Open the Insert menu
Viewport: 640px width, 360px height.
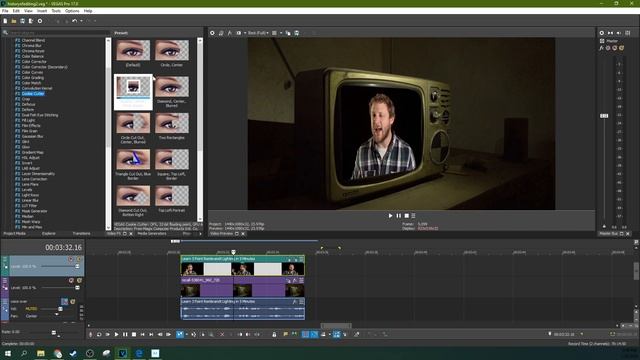pos(42,11)
